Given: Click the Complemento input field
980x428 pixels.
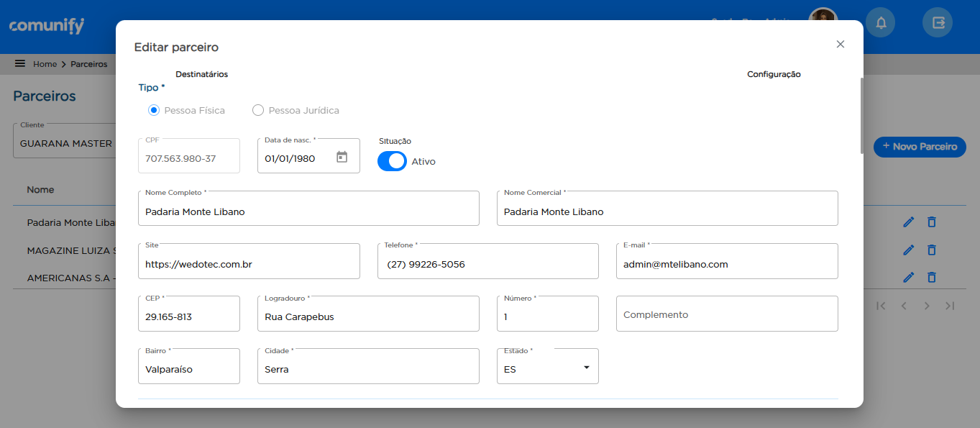Looking at the screenshot, I should pyautogui.click(x=726, y=314).
